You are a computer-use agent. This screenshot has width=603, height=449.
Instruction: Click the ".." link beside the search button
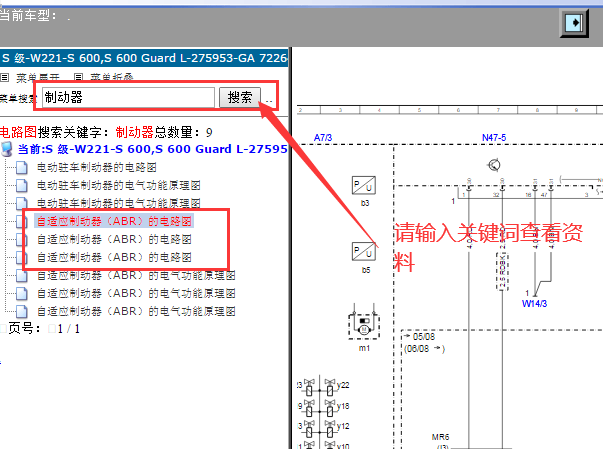[x=269, y=101]
